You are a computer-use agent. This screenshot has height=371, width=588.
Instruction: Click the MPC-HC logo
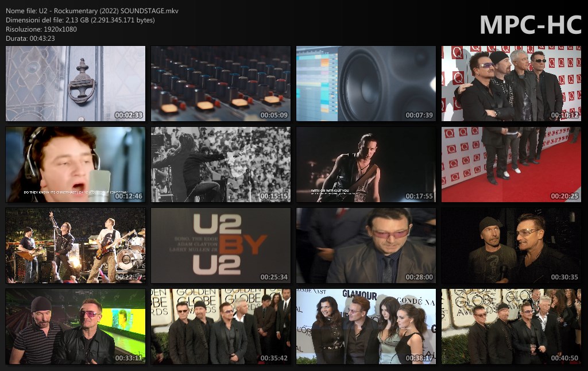pos(530,25)
